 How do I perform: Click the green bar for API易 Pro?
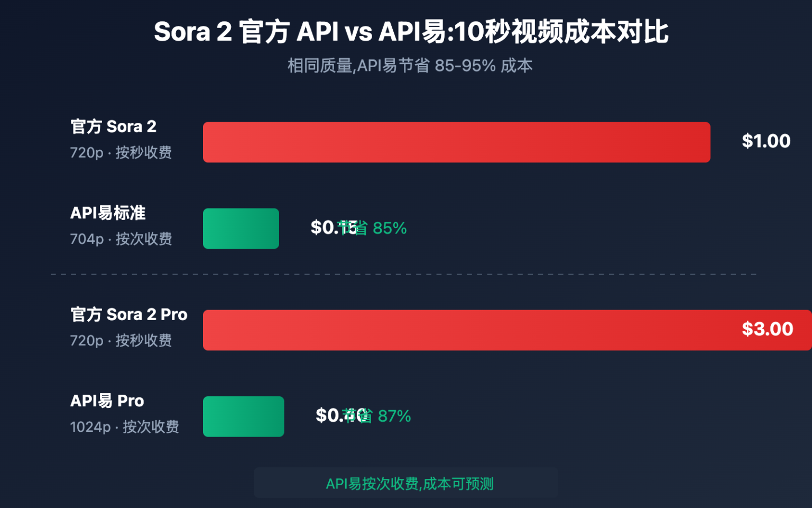click(243, 416)
